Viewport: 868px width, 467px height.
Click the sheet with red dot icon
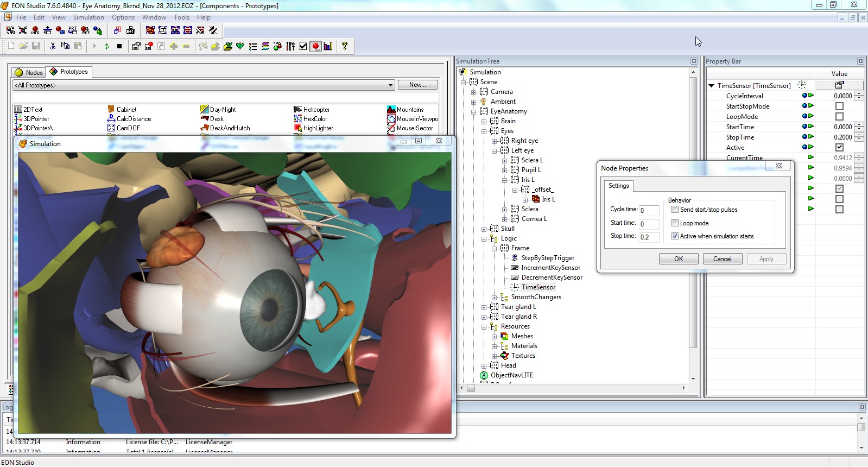tap(149, 46)
